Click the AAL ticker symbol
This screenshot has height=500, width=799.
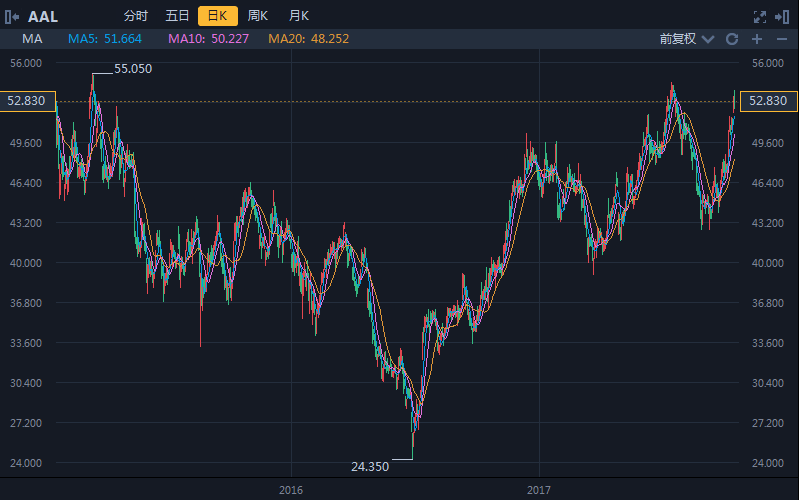tap(43, 16)
